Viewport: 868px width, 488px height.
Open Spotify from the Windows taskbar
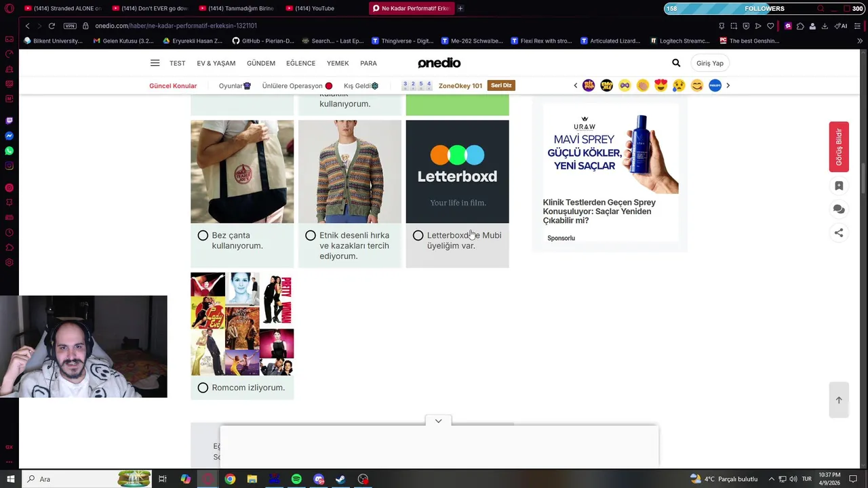[296, 479]
